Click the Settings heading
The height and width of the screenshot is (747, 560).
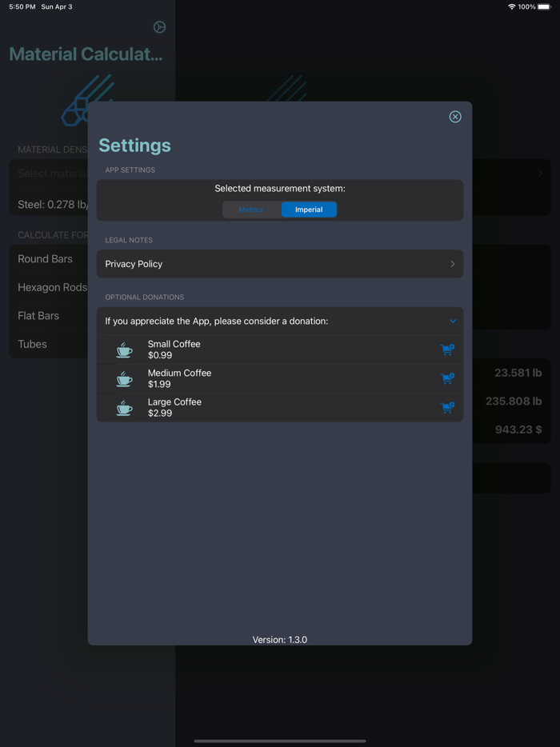135,146
